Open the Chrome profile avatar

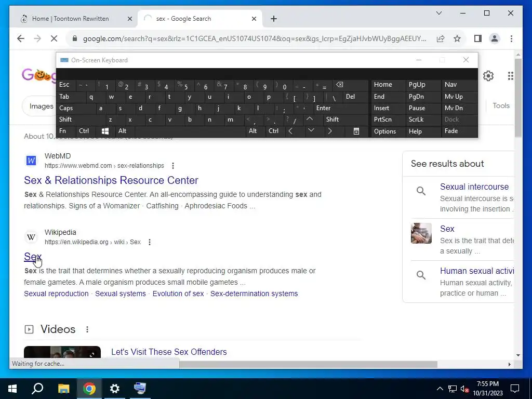pyautogui.click(x=495, y=38)
